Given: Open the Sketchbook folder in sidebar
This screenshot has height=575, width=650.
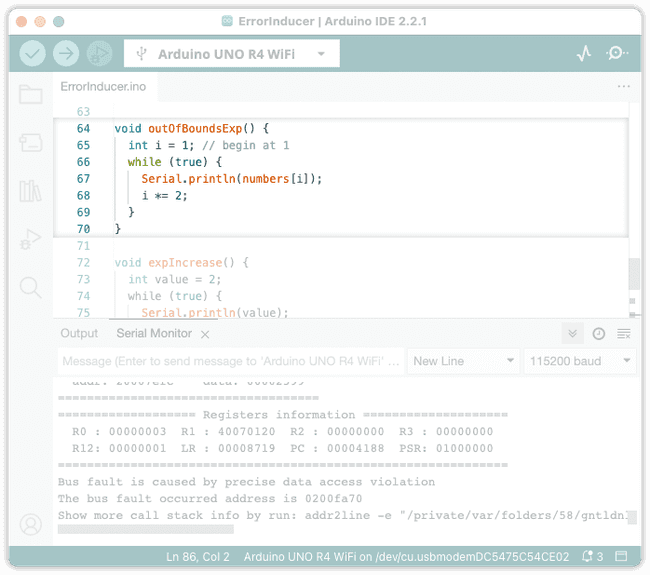Looking at the screenshot, I should [x=31, y=95].
